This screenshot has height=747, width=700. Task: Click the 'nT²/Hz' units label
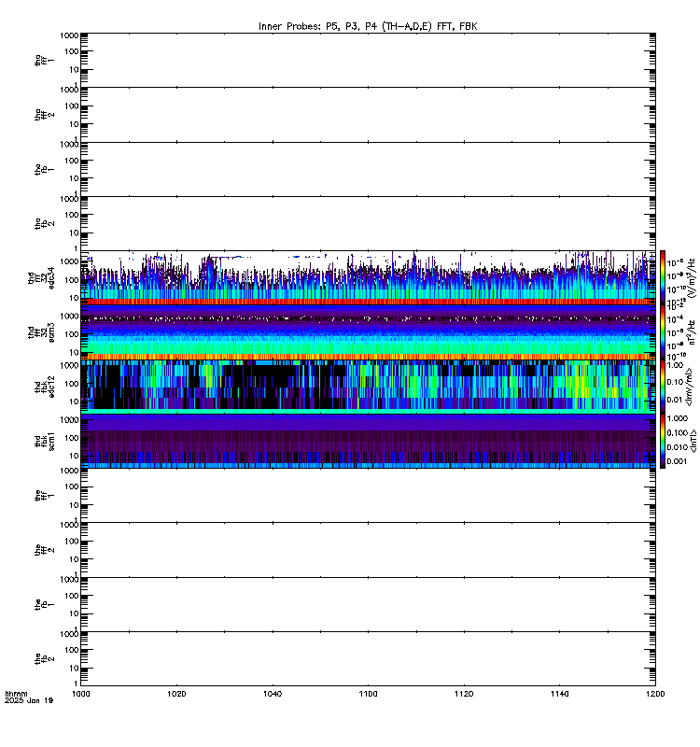(x=692, y=332)
